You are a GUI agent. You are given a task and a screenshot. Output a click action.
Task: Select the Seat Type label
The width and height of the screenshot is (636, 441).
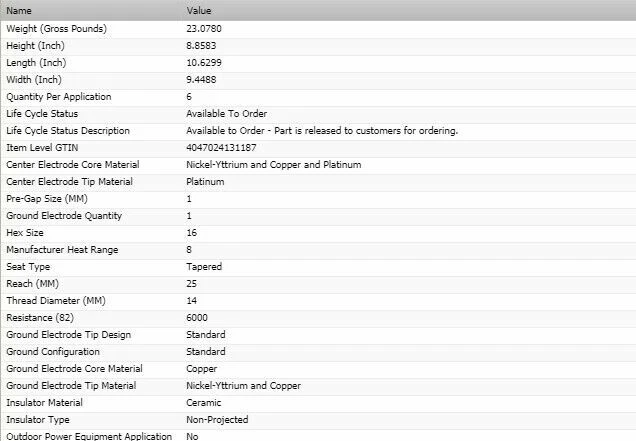coord(28,267)
